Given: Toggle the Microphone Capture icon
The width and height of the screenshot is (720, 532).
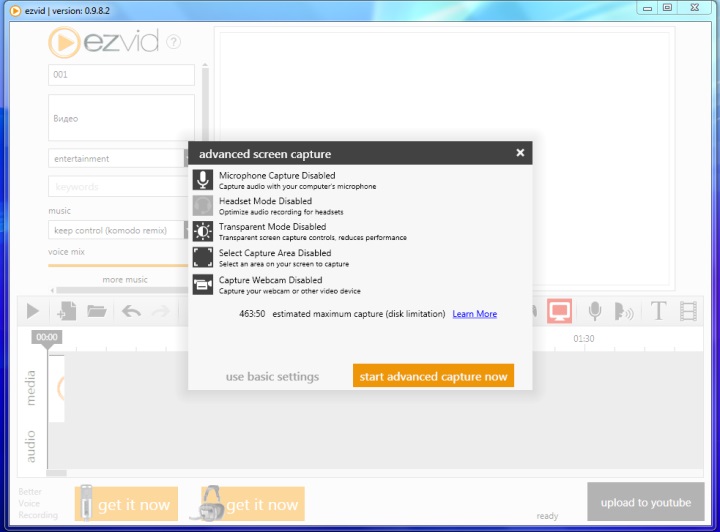Looking at the screenshot, I should 202,179.
